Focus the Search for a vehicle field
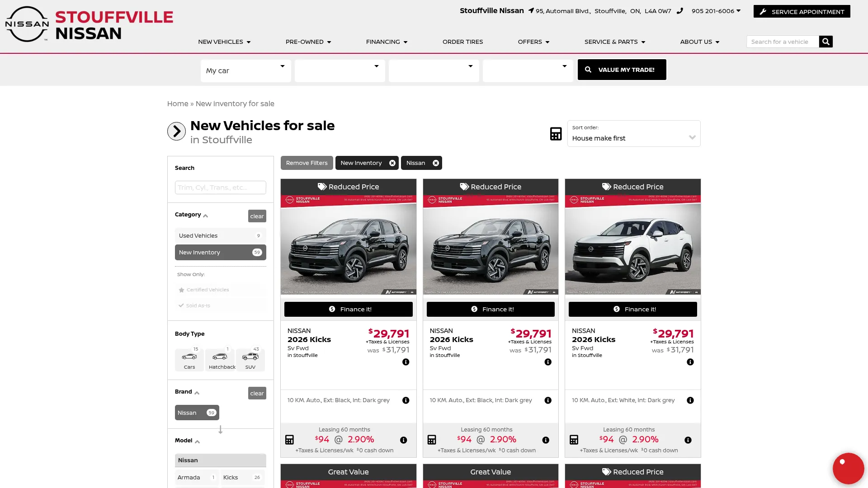Viewport: 868px width, 488px height. [783, 42]
